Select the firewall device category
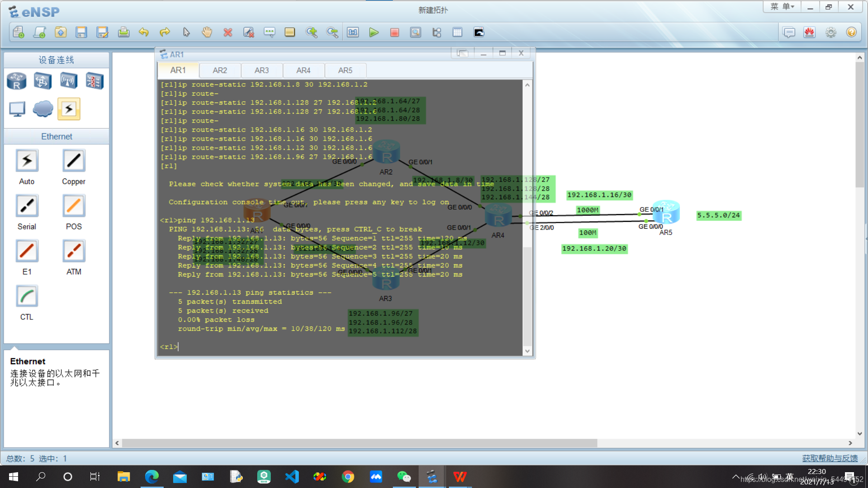This screenshot has height=488, width=868. pos(94,81)
